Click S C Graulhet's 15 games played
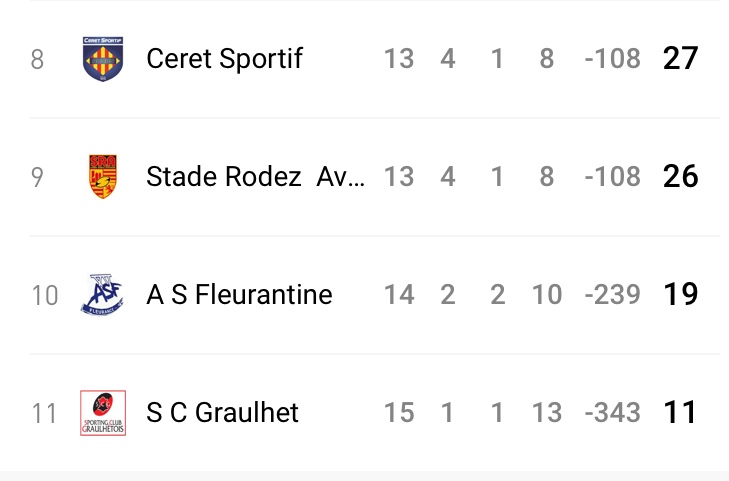Image resolution: width=729 pixels, height=481 pixels. 399,413
